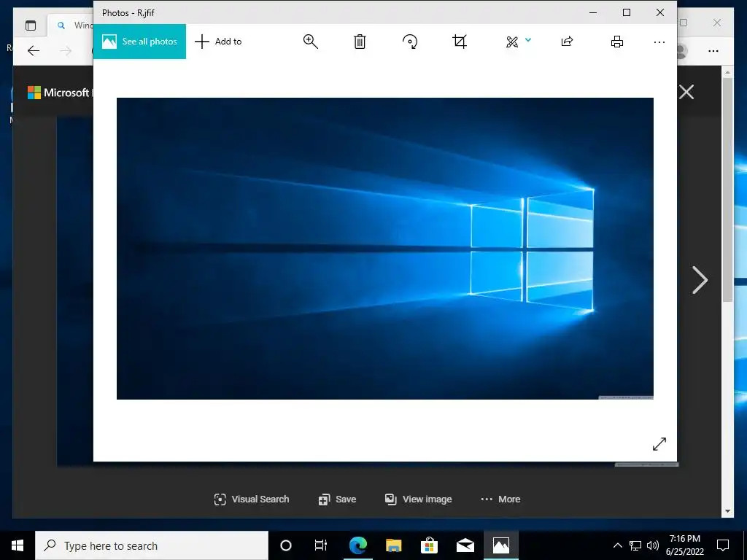Switch to Microsoft Edge on taskbar

pyautogui.click(x=357, y=545)
